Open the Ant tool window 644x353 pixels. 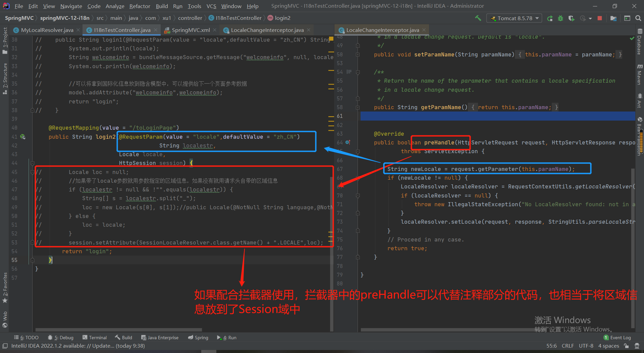pyautogui.click(x=640, y=101)
